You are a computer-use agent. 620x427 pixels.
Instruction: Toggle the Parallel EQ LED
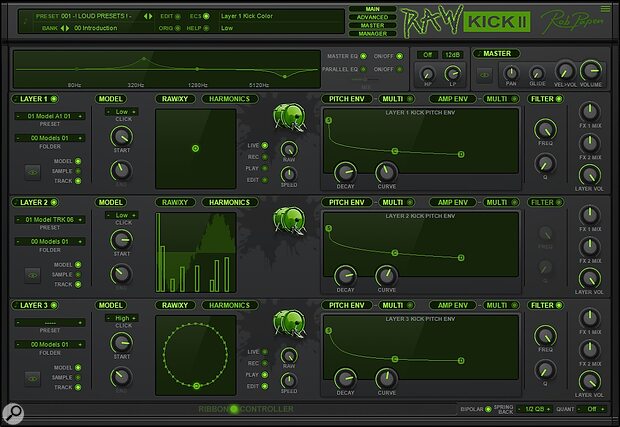pyautogui.click(x=363, y=69)
